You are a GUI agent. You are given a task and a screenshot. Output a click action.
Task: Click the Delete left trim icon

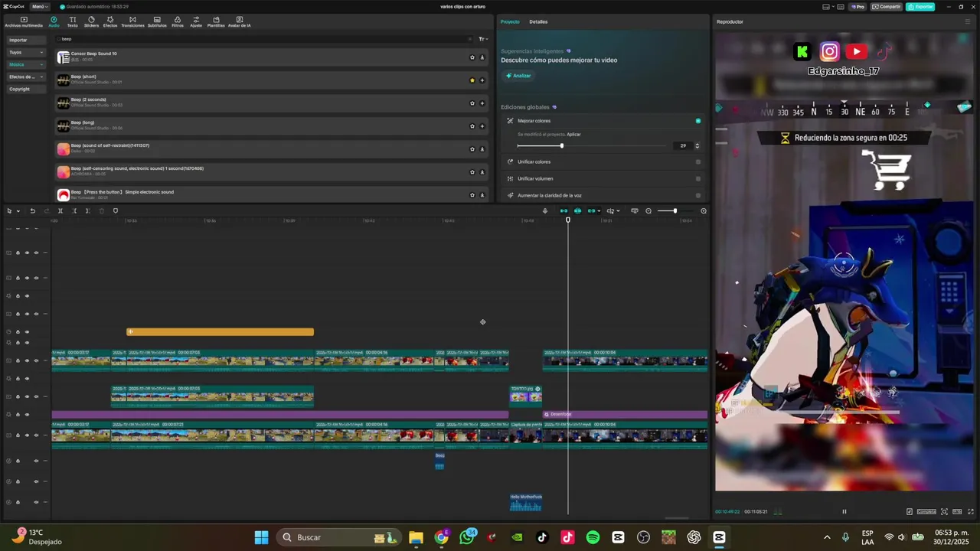tap(74, 211)
